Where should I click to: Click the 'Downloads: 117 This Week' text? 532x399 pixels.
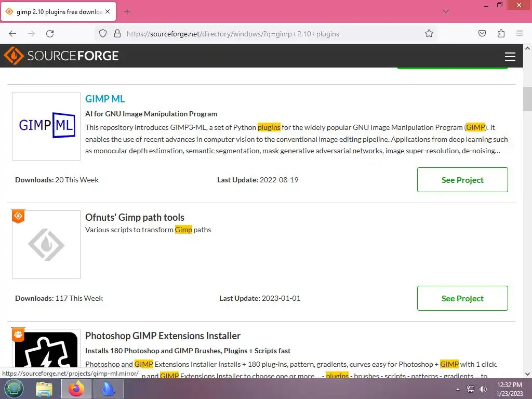[x=59, y=298]
